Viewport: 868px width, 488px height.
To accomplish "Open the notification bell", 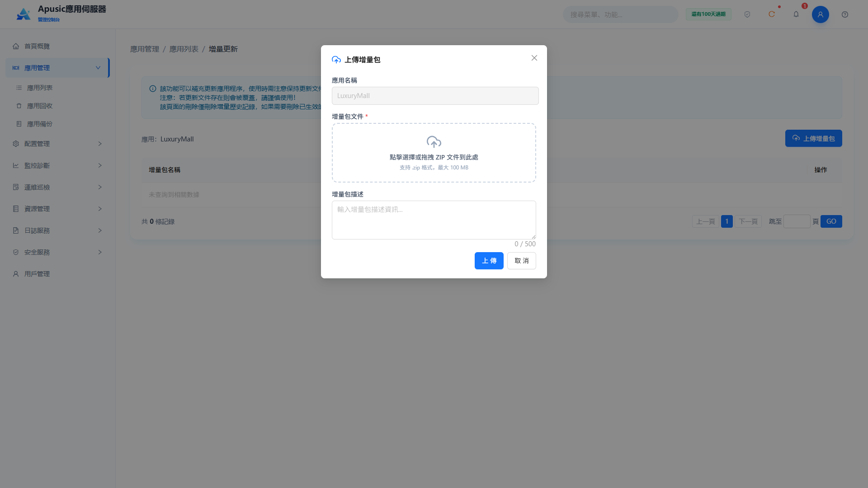I will coord(796,14).
